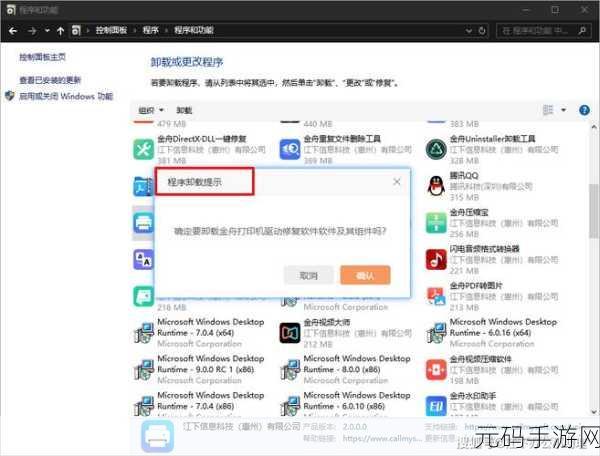600x456 pixels.
Task: Select the 金舟水印助手 name text
Action: coord(473,396)
